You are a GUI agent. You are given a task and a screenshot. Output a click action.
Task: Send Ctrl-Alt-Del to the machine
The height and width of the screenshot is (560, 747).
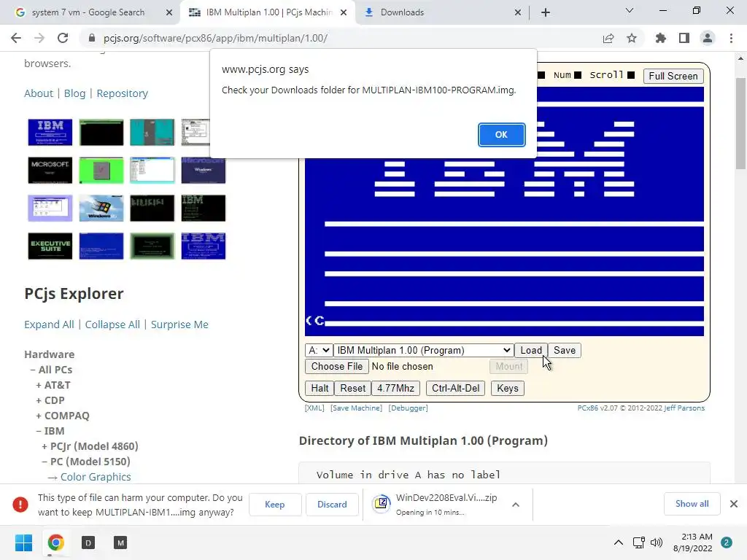[x=455, y=388]
